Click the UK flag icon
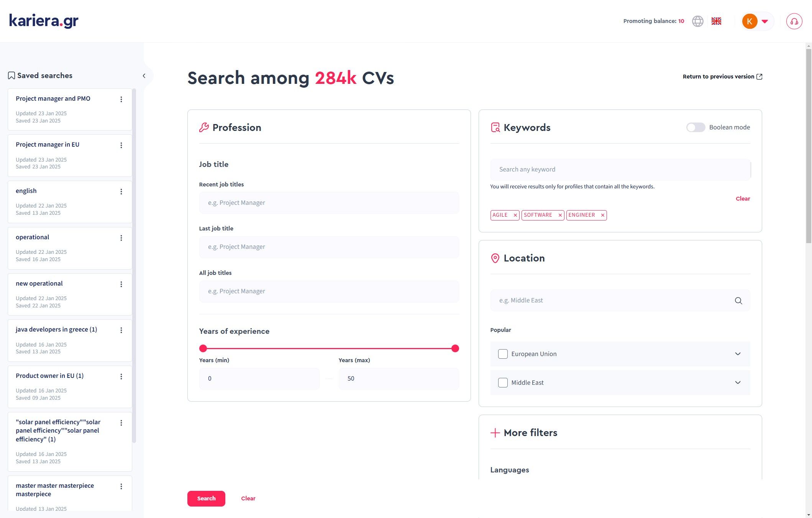812x518 pixels. [716, 21]
